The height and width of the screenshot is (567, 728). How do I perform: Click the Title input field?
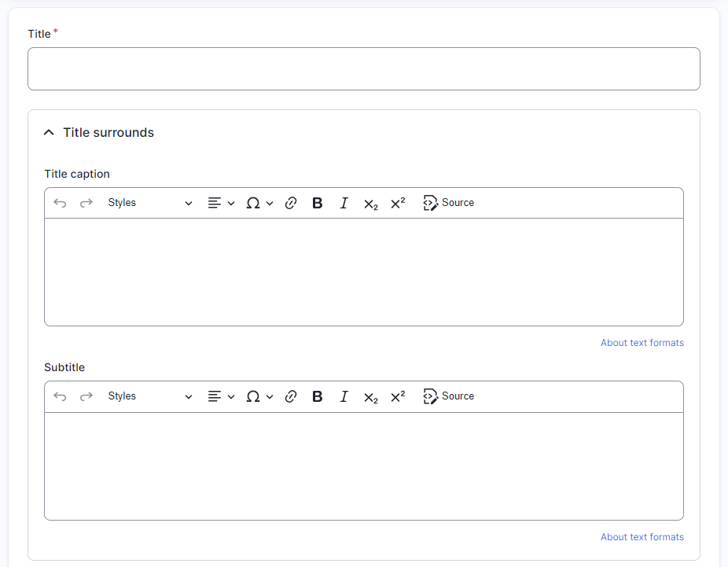coord(363,68)
